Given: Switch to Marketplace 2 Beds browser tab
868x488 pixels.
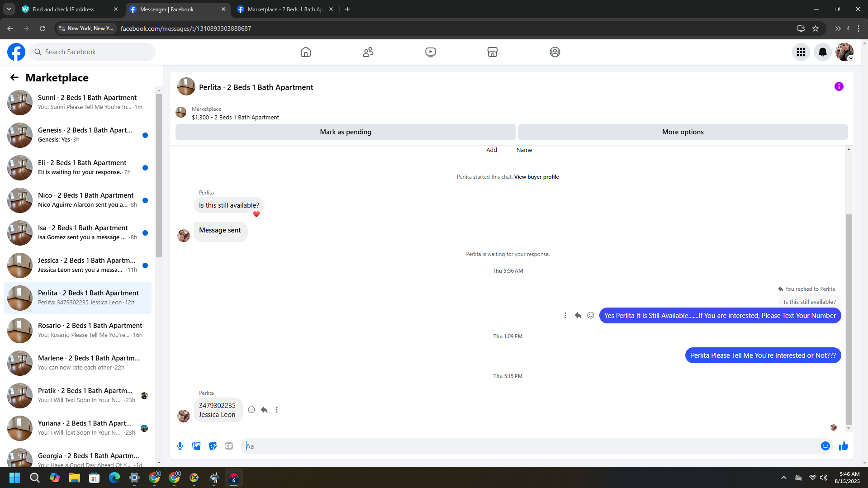Looking at the screenshot, I should (x=285, y=9).
